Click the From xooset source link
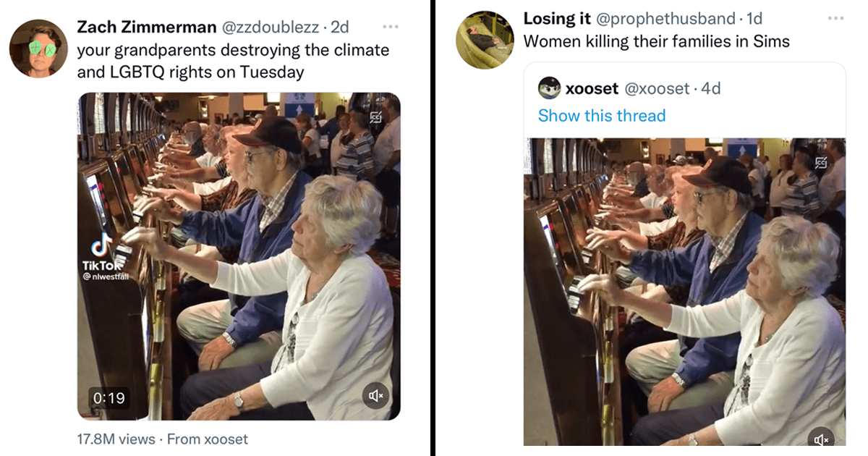The height and width of the screenshot is (456, 868). point(207,439)
